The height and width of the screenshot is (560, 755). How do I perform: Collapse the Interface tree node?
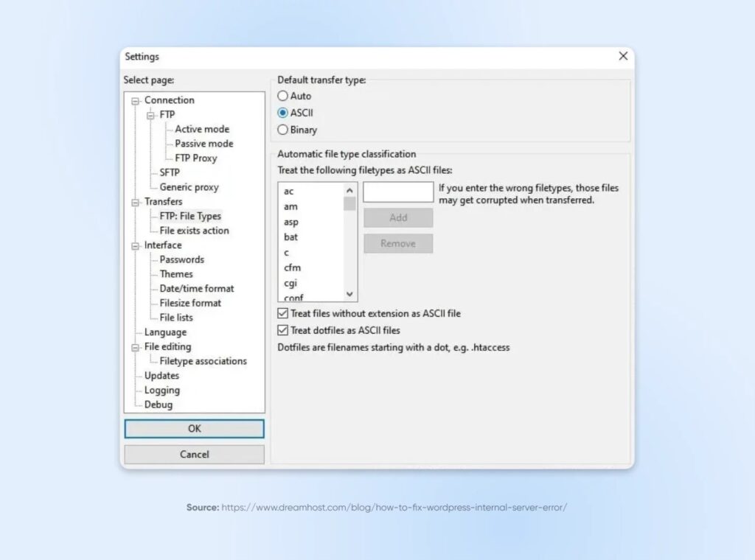pyautogui.click(x=136, y=246)
